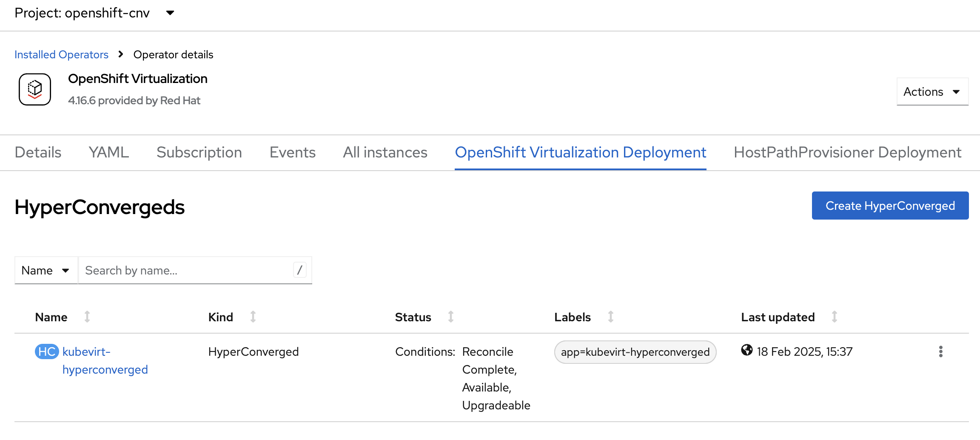This screenshot has height=440, width=980.
Task: Sort table by Status column
Action: (424, 317)
